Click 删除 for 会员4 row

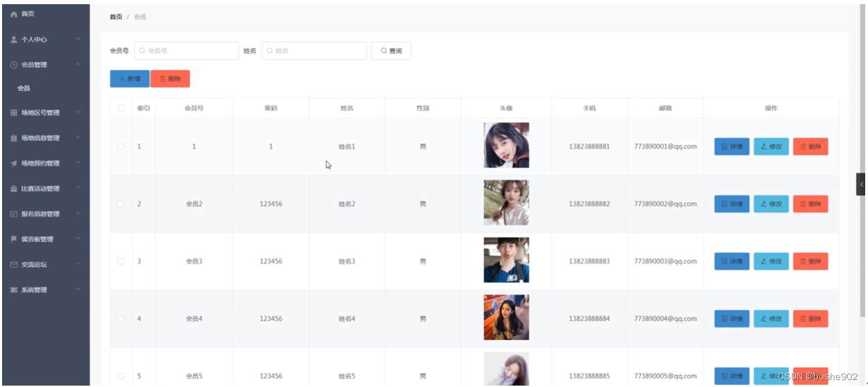pos(810,318)
